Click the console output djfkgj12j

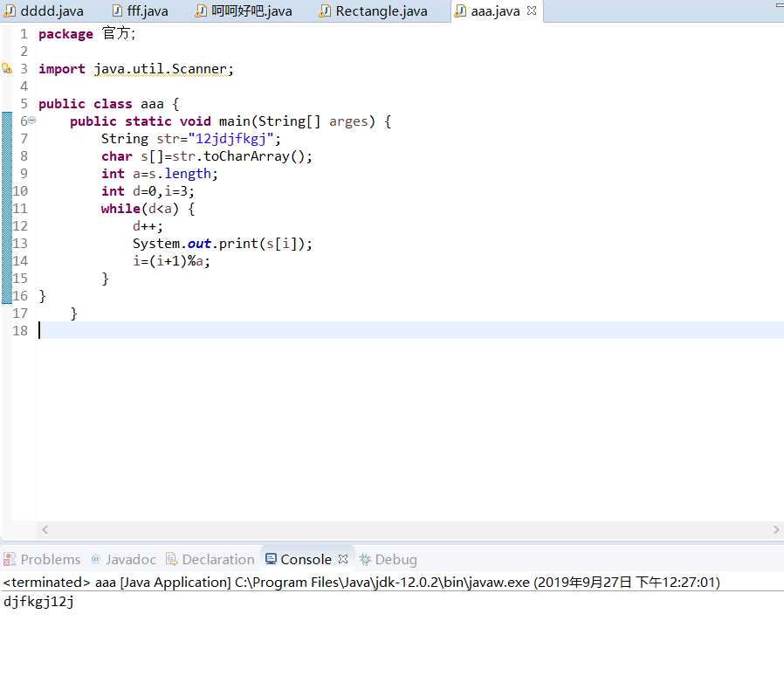tap(38, 602)
